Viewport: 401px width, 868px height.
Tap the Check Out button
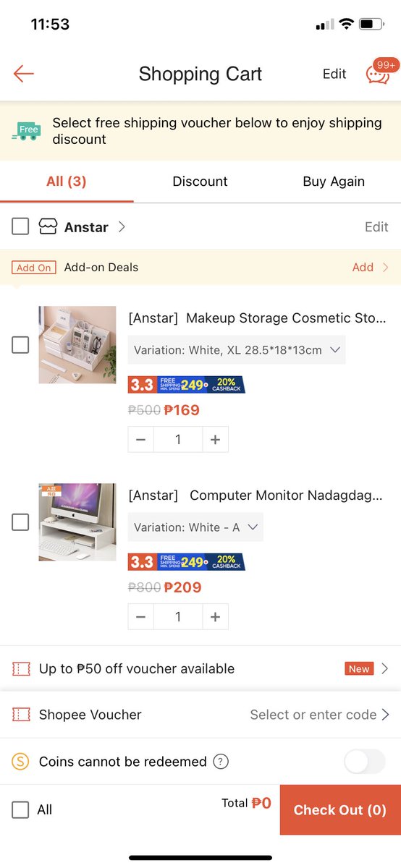340,810
